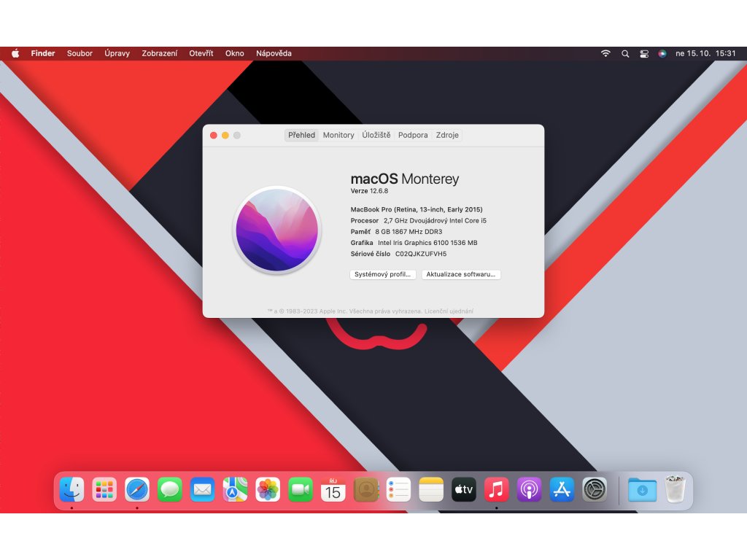Screen dimensions: 747x560
Task: Click the version text Verze 12.6.8
Action: coord(369,191)
